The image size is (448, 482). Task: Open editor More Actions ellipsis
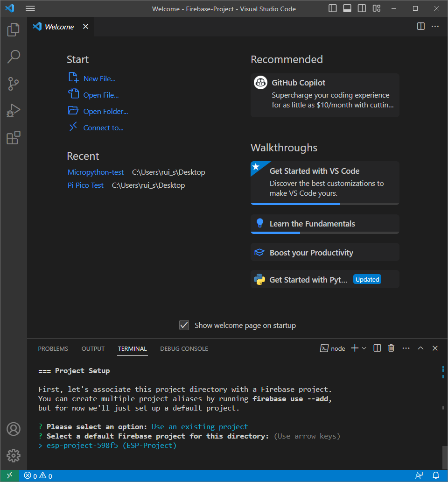(x=435, y=27)
